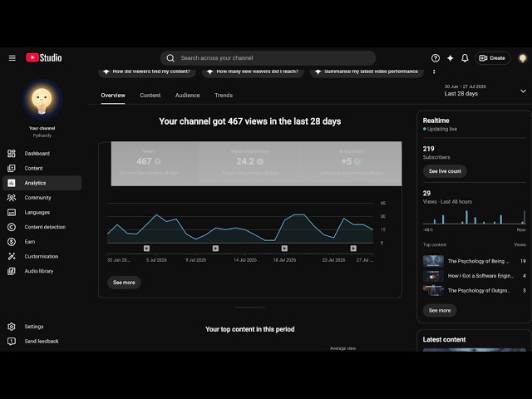This screenshot has width=532, height=399.
Task: Open the Earn dollar icon
Action: (12, 242)
